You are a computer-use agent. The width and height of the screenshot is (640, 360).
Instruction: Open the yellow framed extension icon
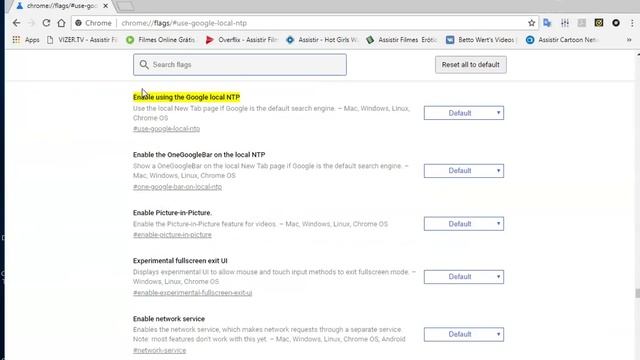(599, 23)
